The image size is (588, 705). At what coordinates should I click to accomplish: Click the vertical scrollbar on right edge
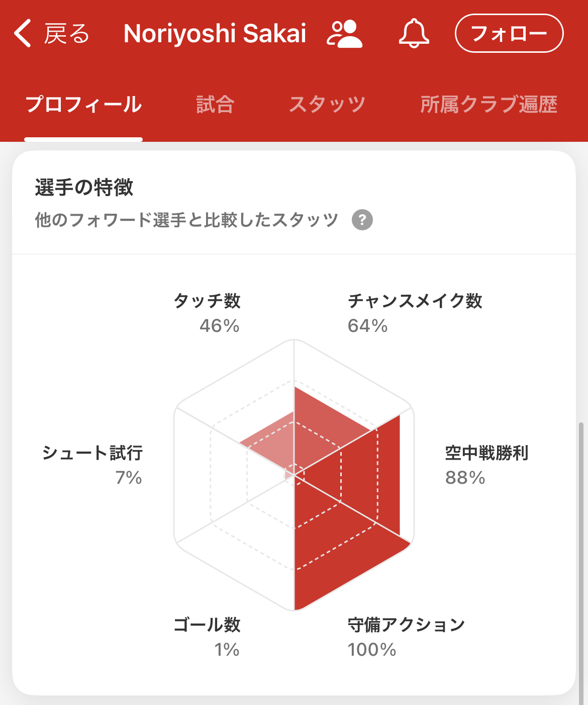(x=581, y=563)
